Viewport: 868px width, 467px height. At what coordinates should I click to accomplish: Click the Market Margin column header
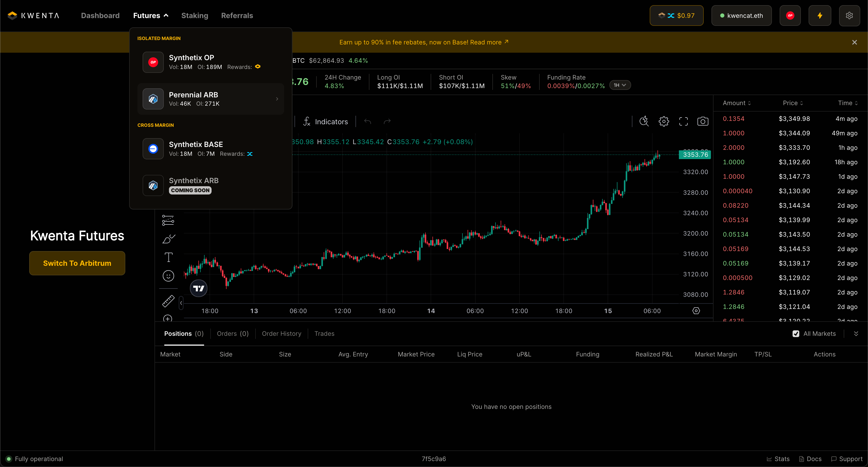point(716,354)
